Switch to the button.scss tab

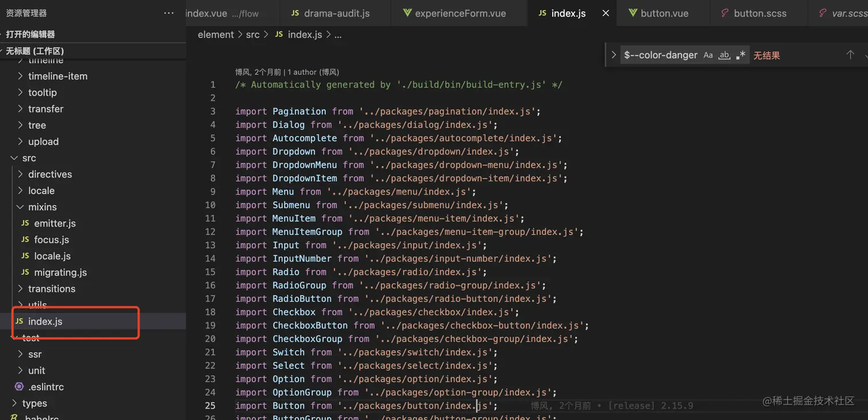[759, 13]
